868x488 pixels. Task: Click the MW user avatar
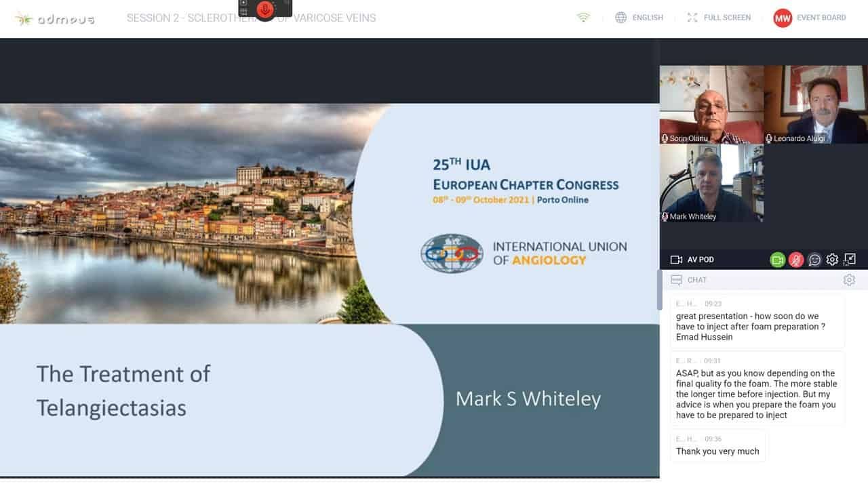pyautogui.click(x=783, y=18)
